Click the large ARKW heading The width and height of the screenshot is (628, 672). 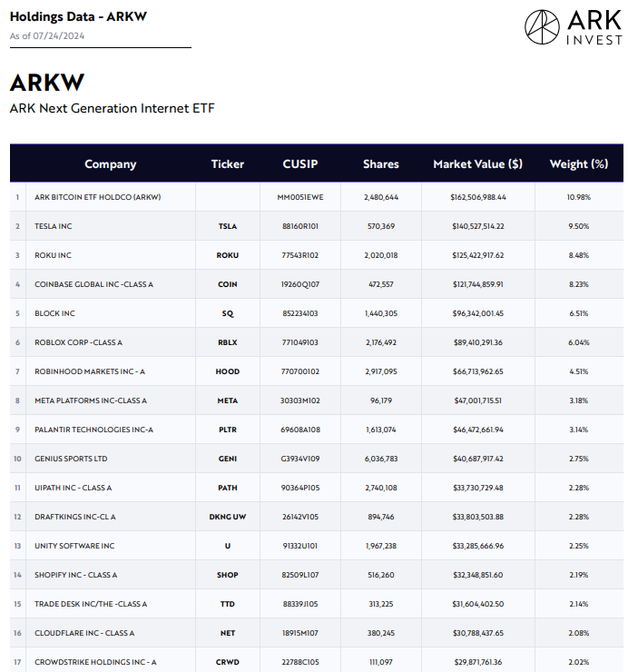tap(47, 83)
